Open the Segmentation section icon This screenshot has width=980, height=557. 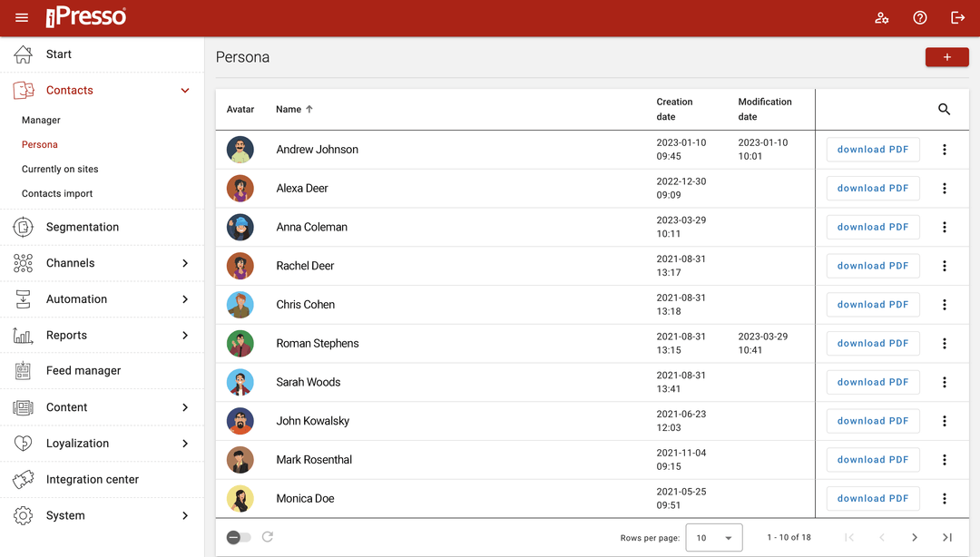[22, 227]
